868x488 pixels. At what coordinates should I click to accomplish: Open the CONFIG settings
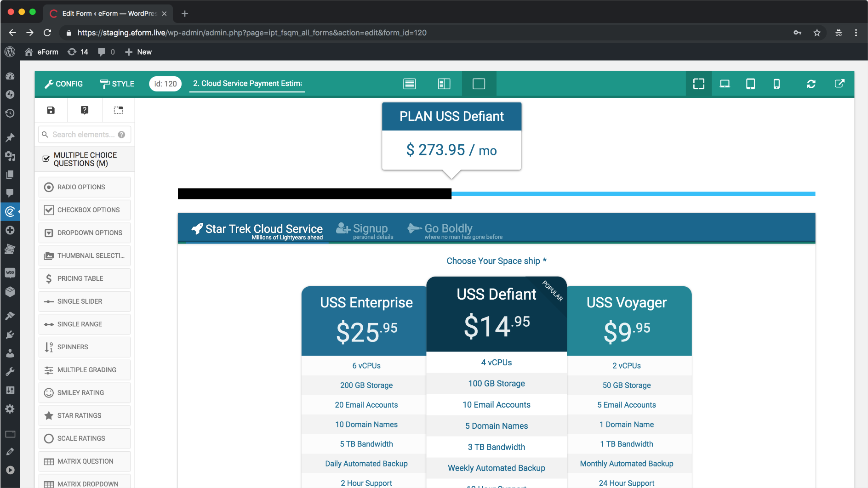[x=63, y=84]
